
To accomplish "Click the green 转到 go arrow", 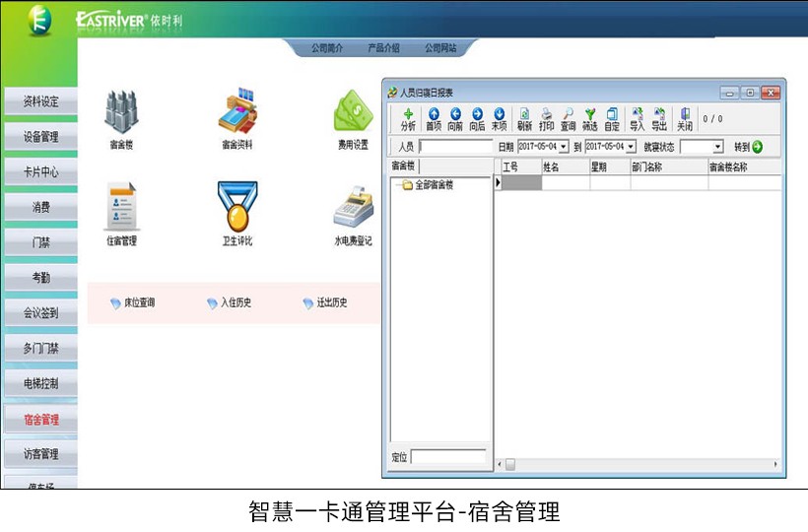I will coord(757,147).
